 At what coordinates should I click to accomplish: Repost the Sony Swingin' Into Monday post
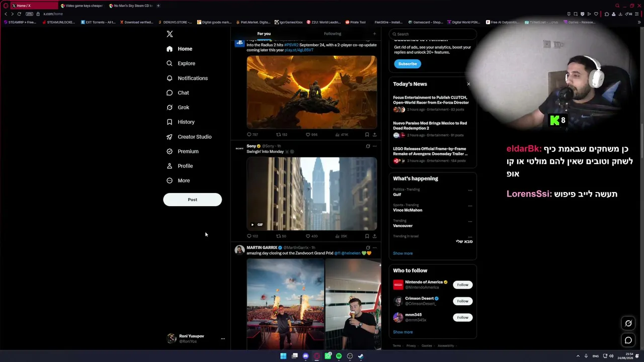click(281, 236)
